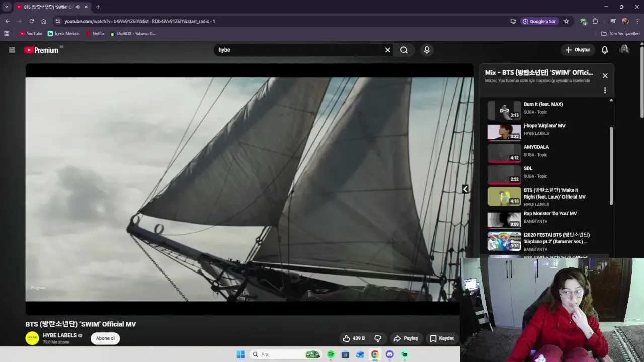This screenshot has width=644, height=362.
Task: Open Spotify from the taskbar
Action: point(331,354)
